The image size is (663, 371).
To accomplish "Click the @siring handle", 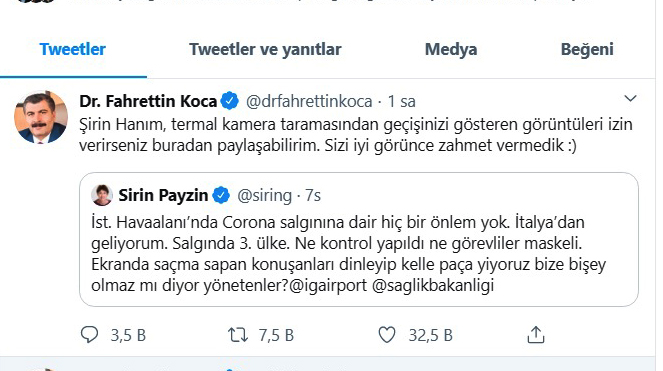I will (265, 196).
